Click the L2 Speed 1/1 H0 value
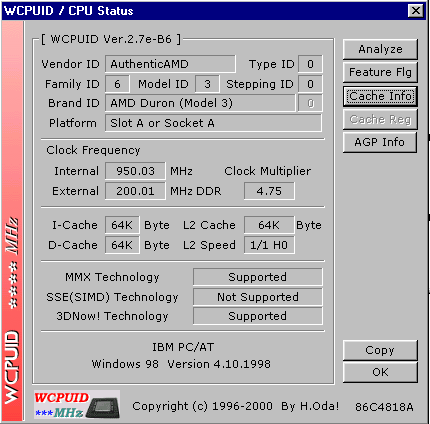Screen dimensions: 430x424 [269, 245]
